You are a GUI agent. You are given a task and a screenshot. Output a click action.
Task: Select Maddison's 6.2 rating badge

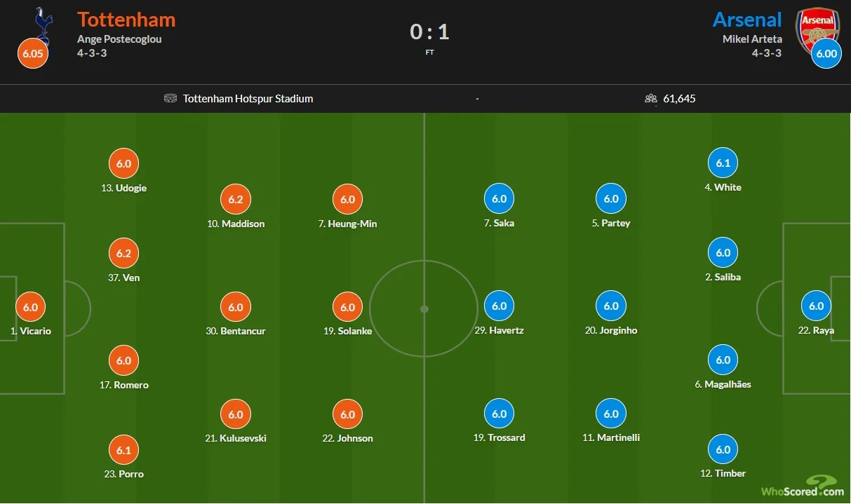[236, 200]
